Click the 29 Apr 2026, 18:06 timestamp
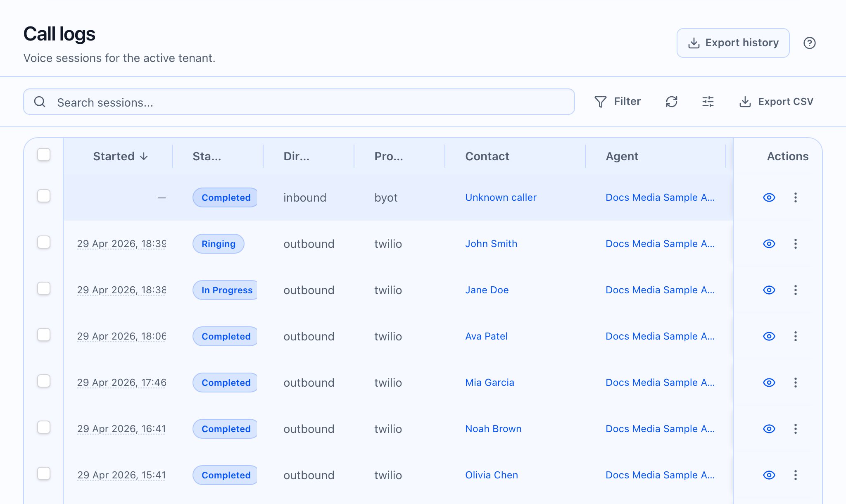 (121, 336)
